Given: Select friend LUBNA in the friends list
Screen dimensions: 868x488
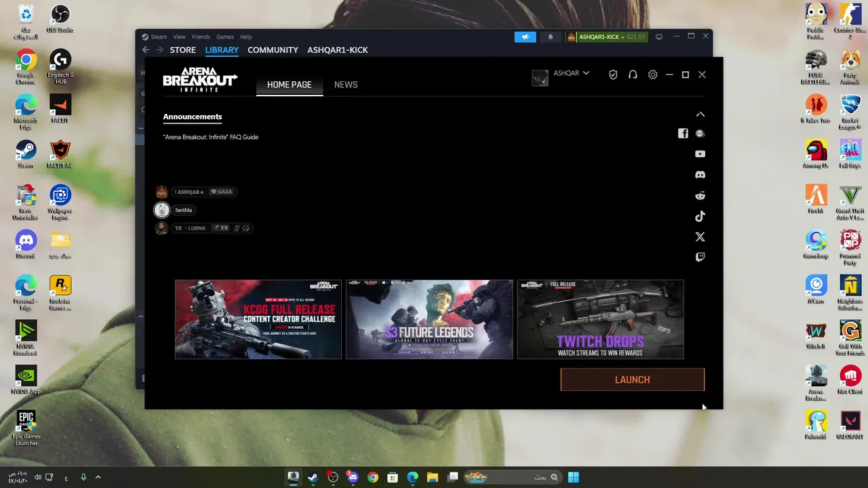Looking at the screenshot, I should point(203,228).
